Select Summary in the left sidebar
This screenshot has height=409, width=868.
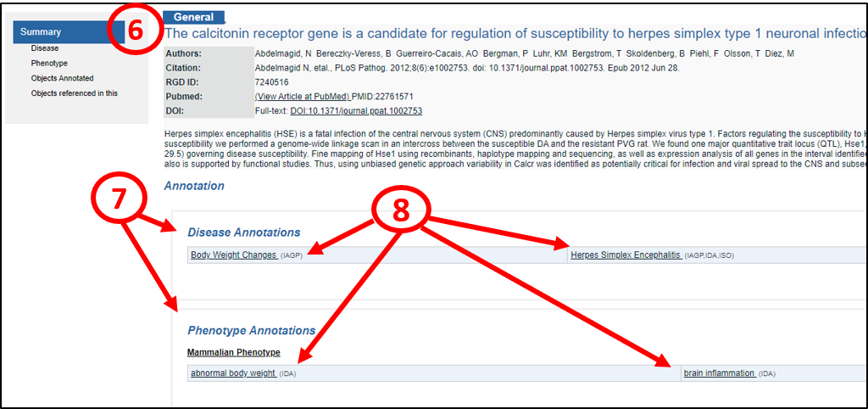(42, 32)
